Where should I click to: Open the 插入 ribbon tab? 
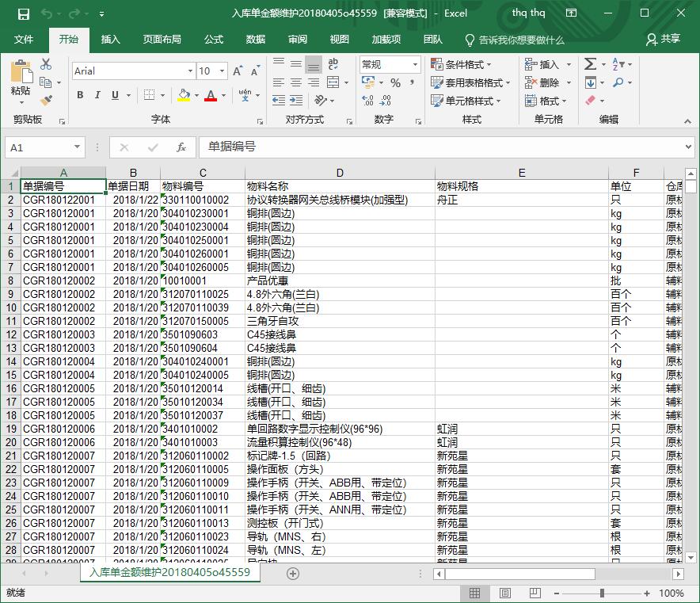111,40
